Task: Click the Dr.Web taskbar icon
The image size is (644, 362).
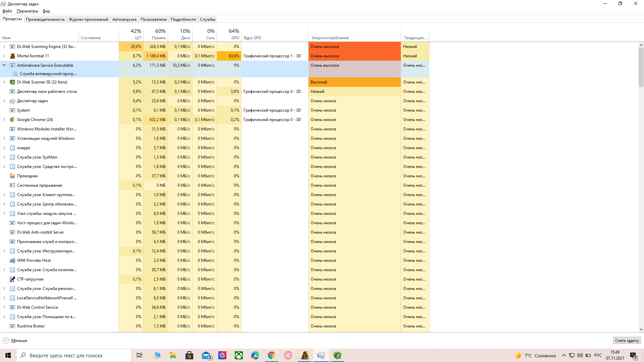Action: click(337, 355)
